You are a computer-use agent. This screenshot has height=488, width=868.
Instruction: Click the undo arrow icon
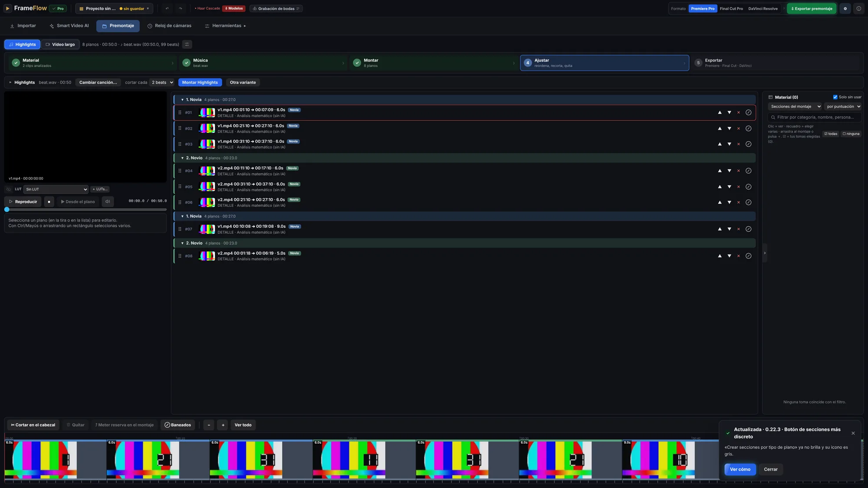(167, 9)
